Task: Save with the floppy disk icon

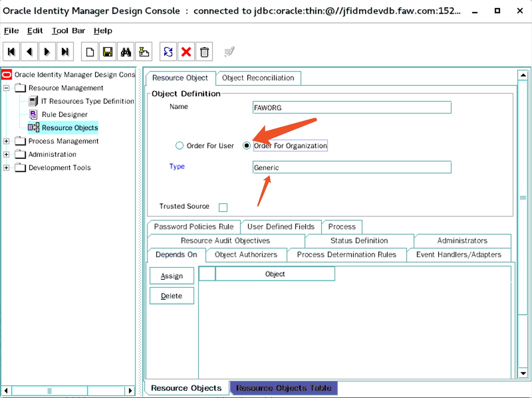Action: (108, 52)
